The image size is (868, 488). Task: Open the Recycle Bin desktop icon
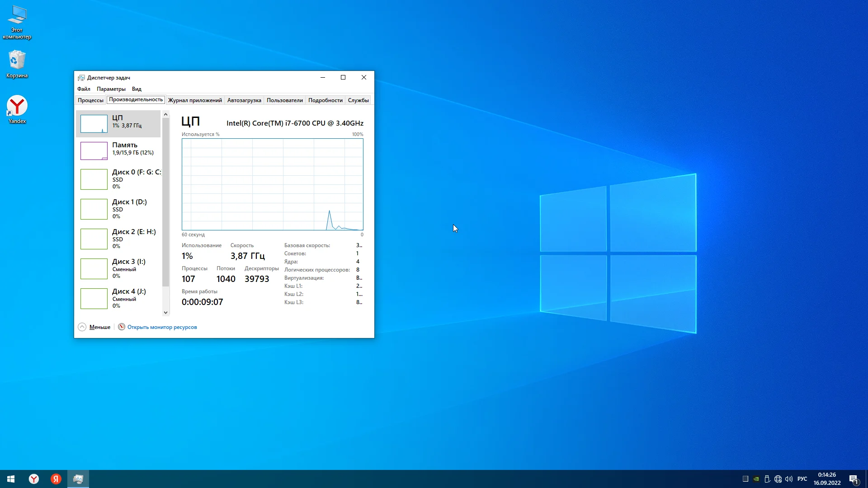[x=17, y=64]
